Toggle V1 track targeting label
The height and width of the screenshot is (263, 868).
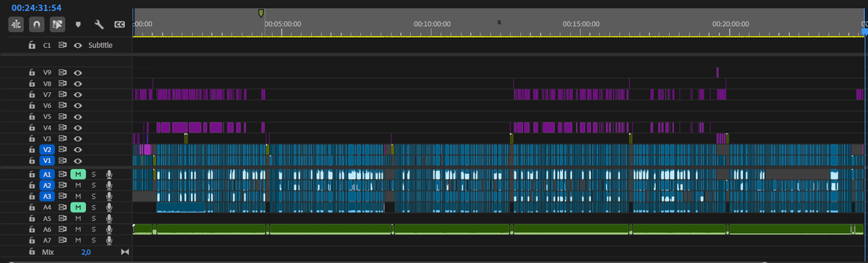[x=47, y=160]
